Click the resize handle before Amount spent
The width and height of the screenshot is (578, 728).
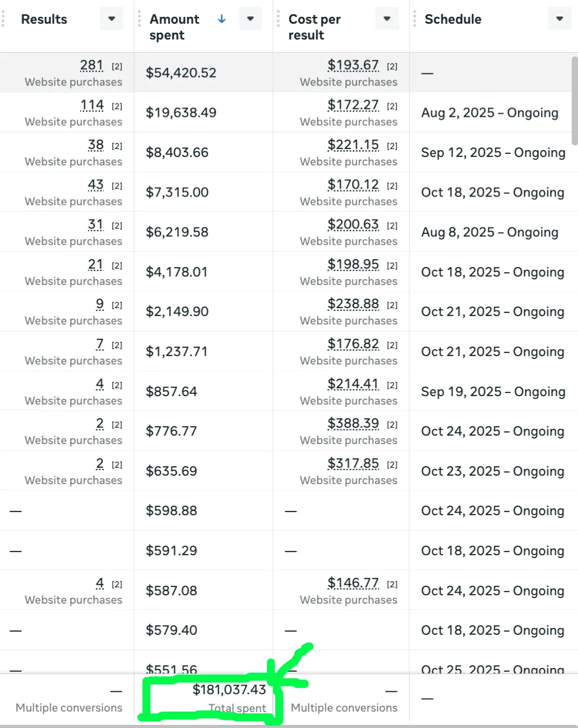click(x=139, y=19)
